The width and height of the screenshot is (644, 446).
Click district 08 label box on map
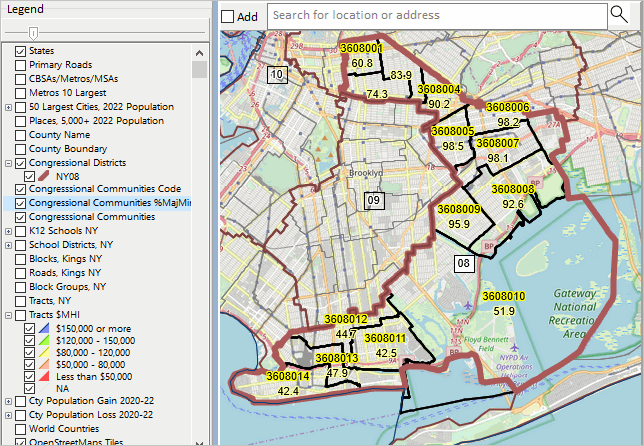pyautogui.click(x=463, y=264)
